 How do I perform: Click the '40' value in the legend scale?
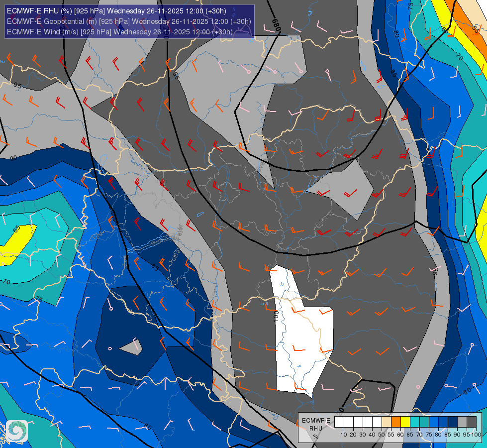(372, 435)
